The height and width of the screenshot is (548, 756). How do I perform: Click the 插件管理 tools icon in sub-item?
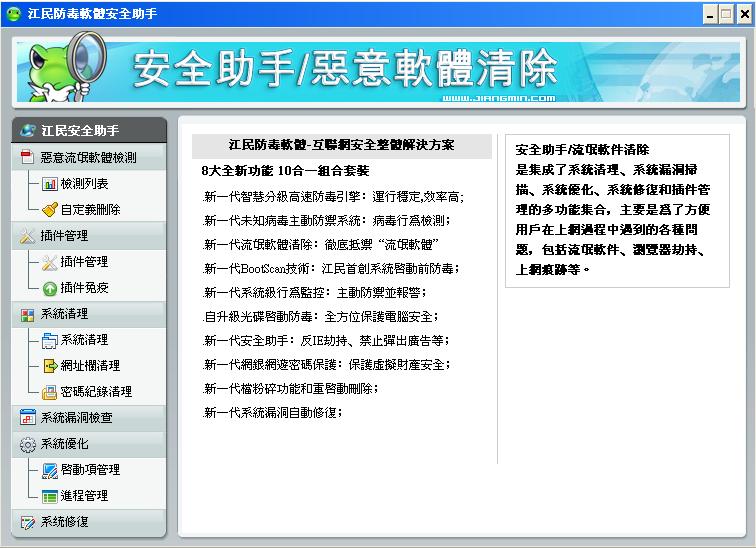click(x=49, y=262)
